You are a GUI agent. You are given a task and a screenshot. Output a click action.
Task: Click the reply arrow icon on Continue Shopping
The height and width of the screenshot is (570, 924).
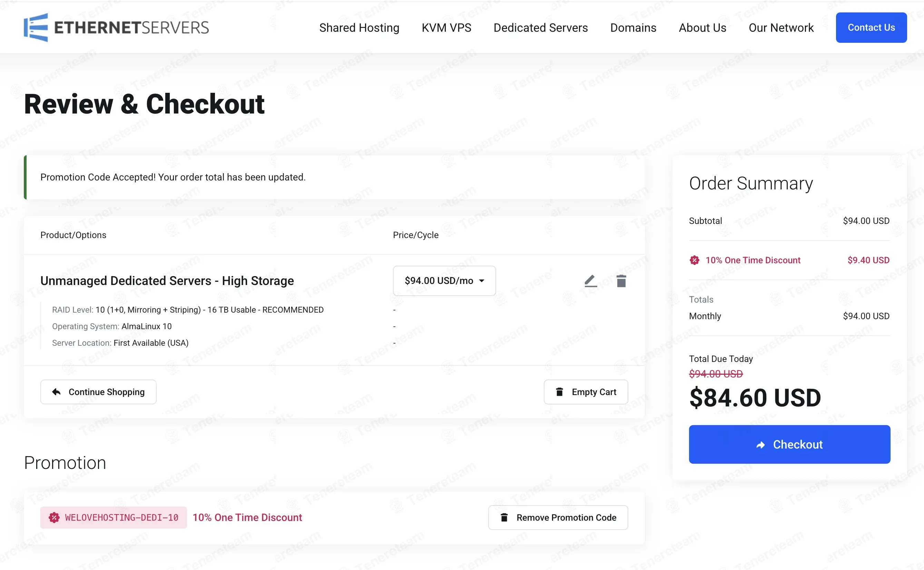57,392
